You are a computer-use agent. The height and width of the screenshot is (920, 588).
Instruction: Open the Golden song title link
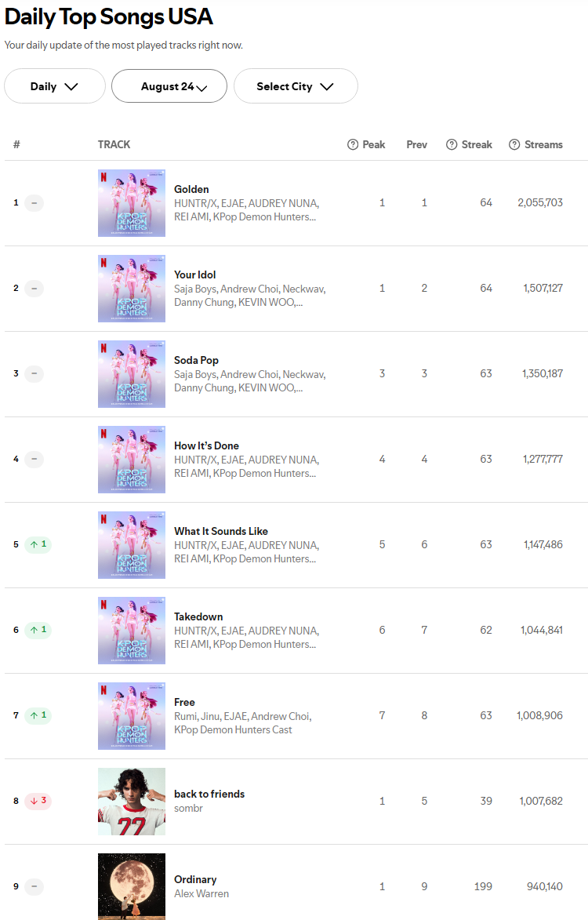pos(191,189)
